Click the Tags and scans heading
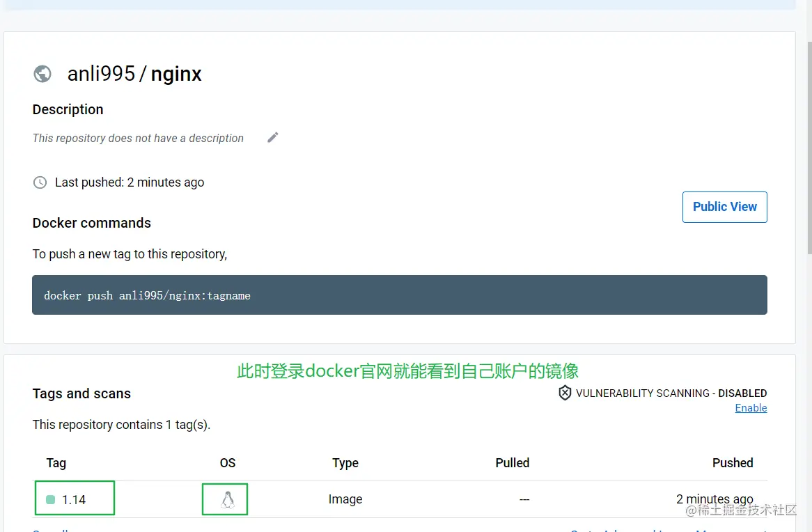 81,393
